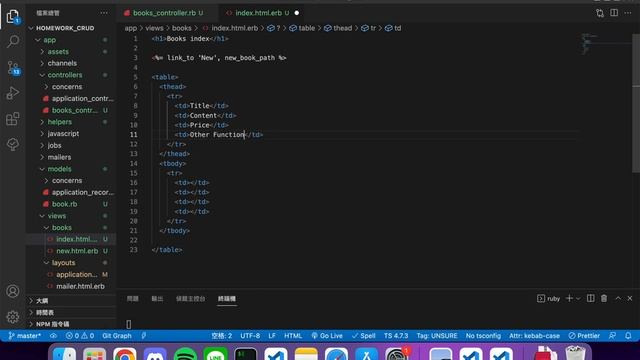This screenshot has height=360, width=640.
Task: Open editor more actions ellipsis
Action: pyautogui.click(x=628, y=13)
